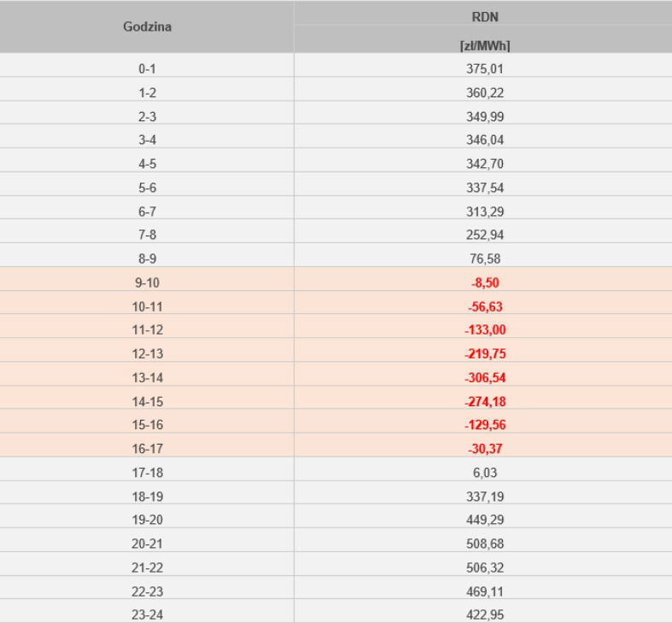Click price value 449,29
This screenshot has height=623, width=672.
tap(484, 520)
